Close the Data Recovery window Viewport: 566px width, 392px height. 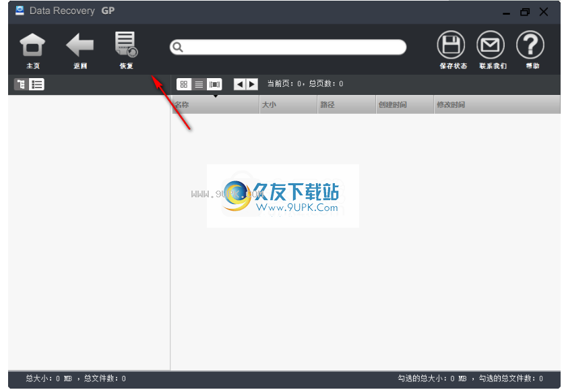544,12
